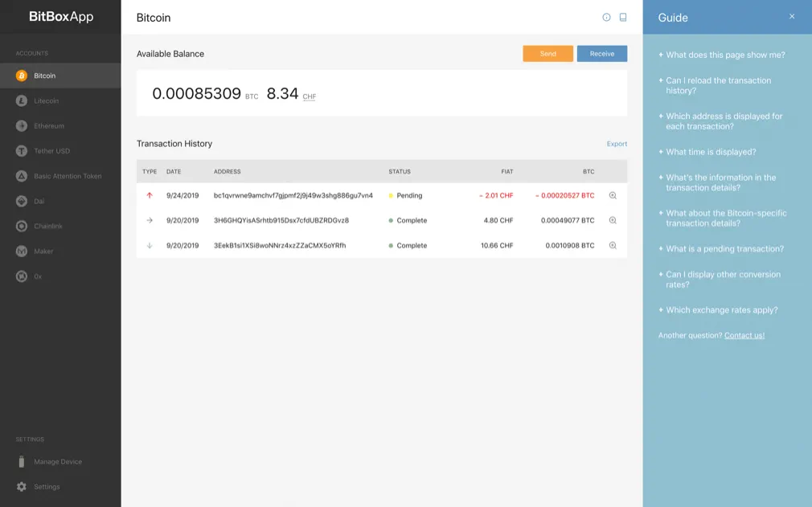Switch fiat currency by clicking CHF
Viewport: 812px width, 507px height.
tap(309, 96)
